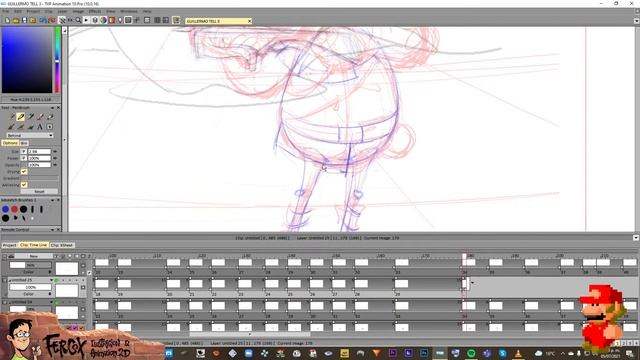The height and width of the screenshot is (360, 640).
Task: Collapse the Tool panel with its arrow
Action: click(x=52, y=108)
